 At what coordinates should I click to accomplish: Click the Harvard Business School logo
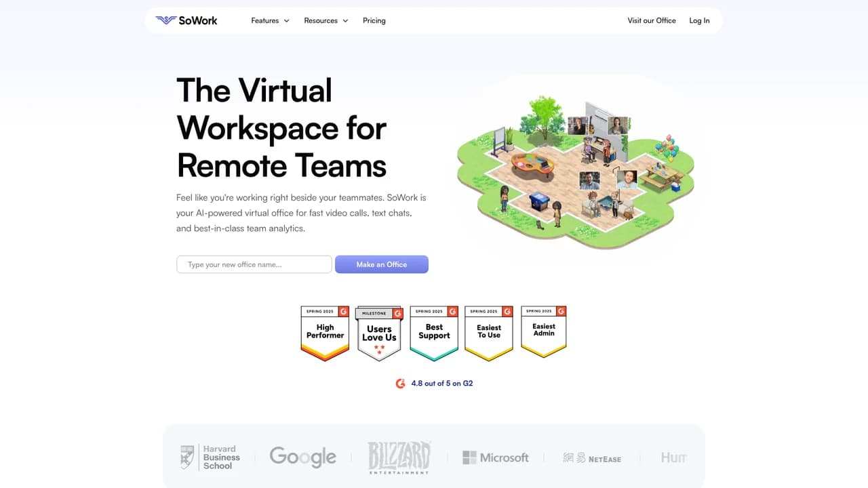(x=210, y=457)
